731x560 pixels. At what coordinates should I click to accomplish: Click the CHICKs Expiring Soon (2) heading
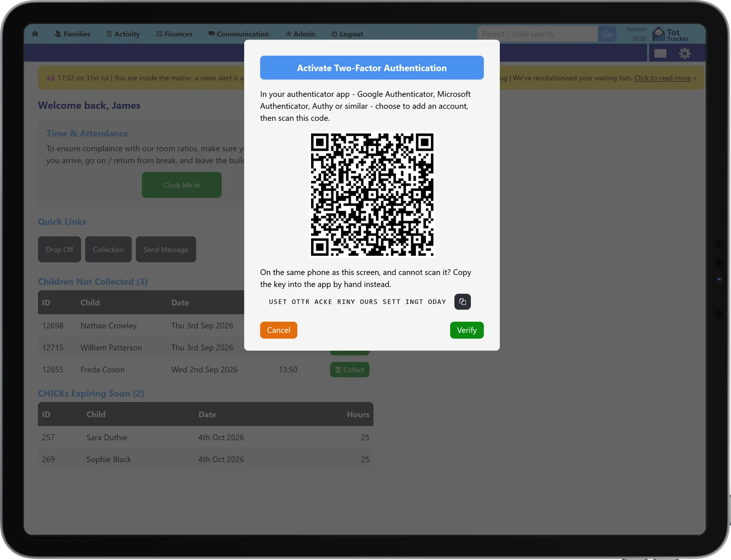coord(91,393)
